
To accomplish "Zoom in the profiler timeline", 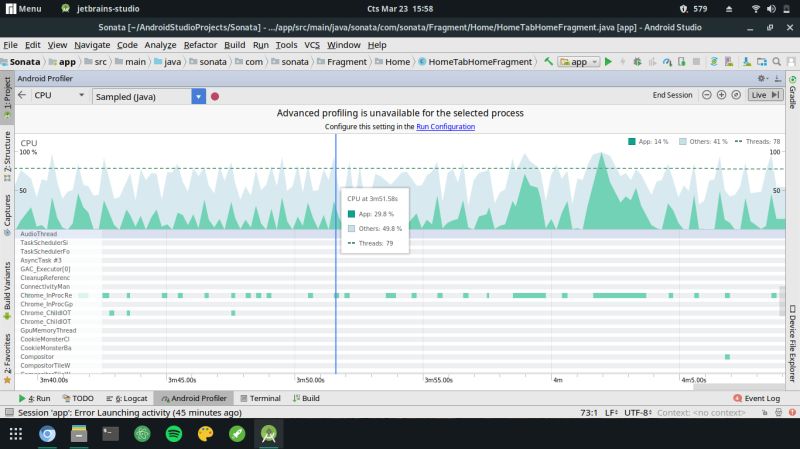I will click(721, 95).
